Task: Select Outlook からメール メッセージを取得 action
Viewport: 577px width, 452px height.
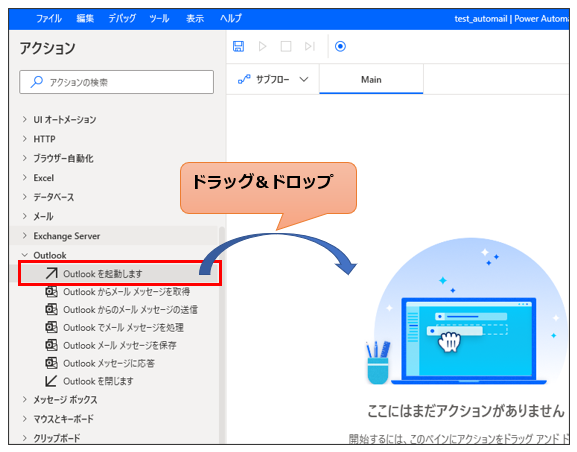Action: pos(118,292)
